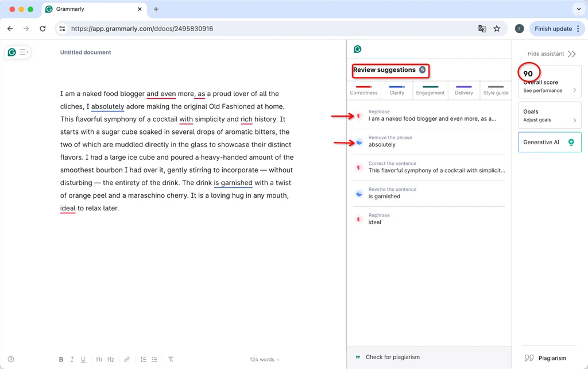The width and height of the screenshot is (588, 369).
Task: Select the Grammarly browser tab
Action: [x=94, y=9]
